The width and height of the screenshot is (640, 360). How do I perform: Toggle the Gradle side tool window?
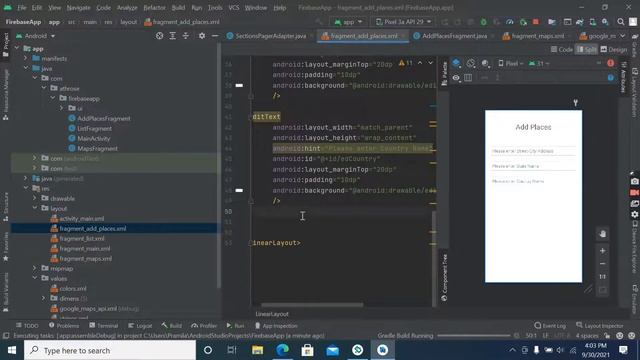coord(635,47)
